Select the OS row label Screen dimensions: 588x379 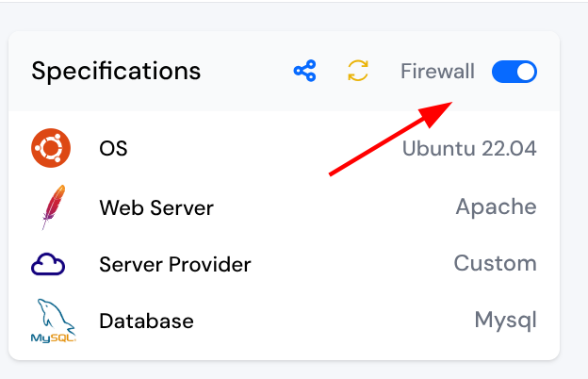[113, 149]
